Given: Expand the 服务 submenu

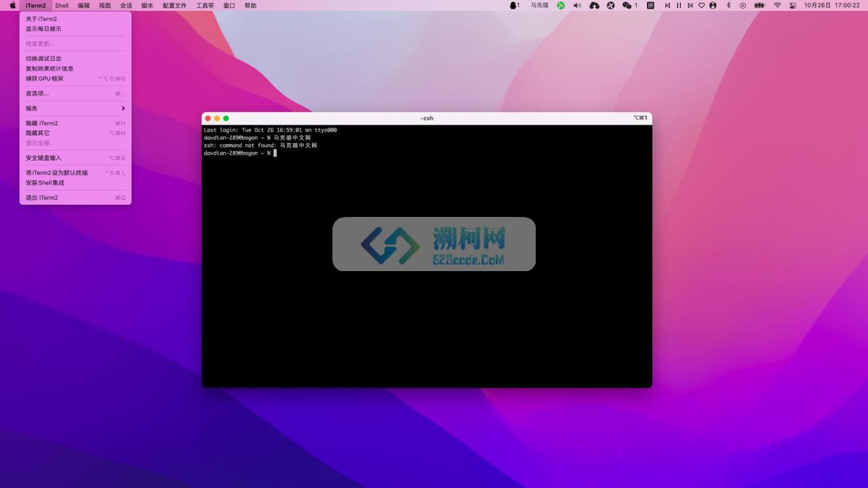Looking at the screenshot, I should [x=75, y=108].
